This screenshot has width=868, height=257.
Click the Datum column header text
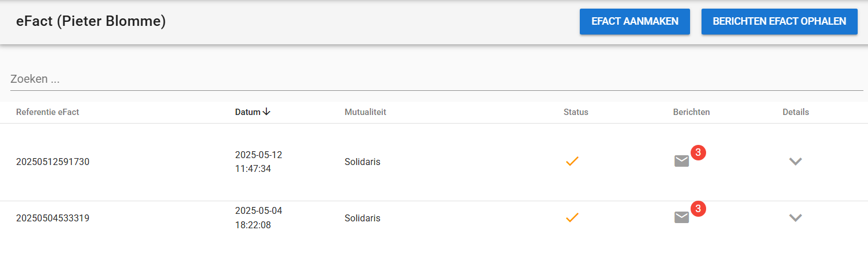click(x=247, y=112)
